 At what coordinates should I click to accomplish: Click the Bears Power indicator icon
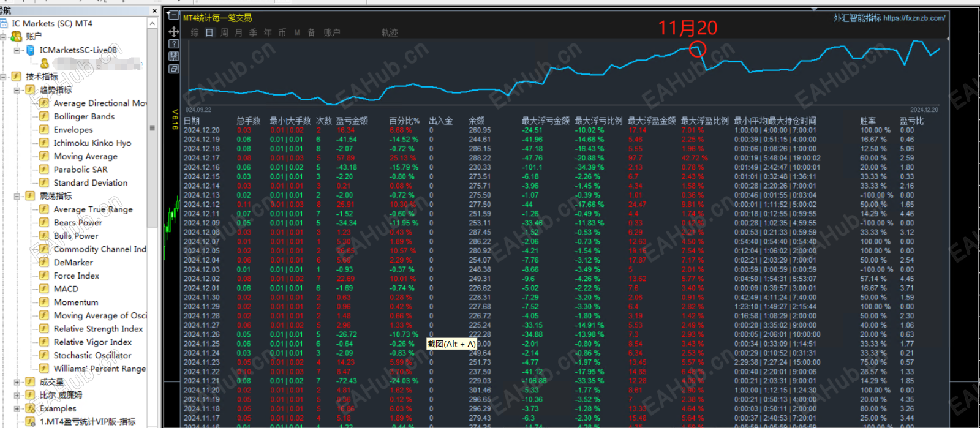coord(44,222)
